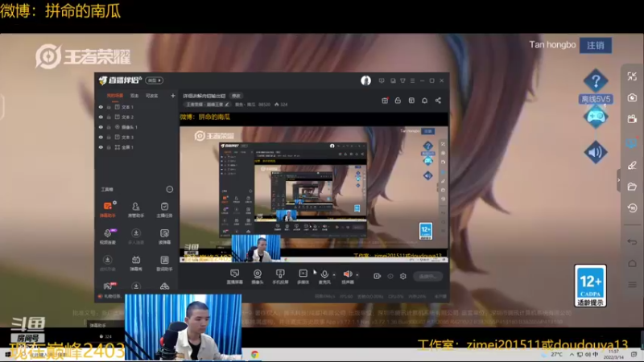Mute the 麦克风 microphone icon
Screen dimensions: 644x362
click(324, 274)
